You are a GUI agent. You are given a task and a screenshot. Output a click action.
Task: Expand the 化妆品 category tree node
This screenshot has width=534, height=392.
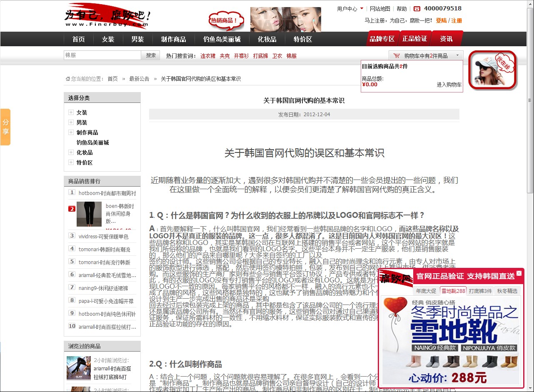tap(71, 152)
